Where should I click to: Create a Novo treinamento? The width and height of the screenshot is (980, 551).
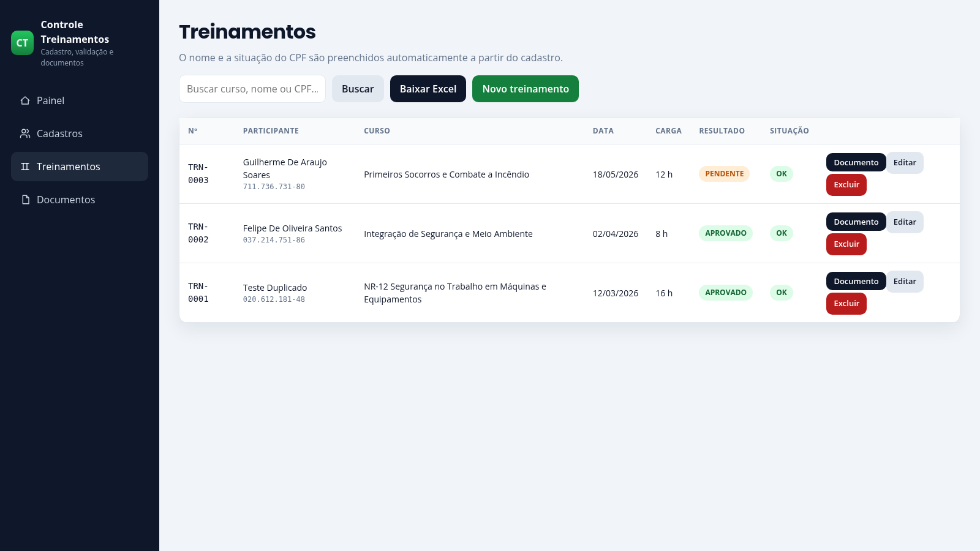526,89
